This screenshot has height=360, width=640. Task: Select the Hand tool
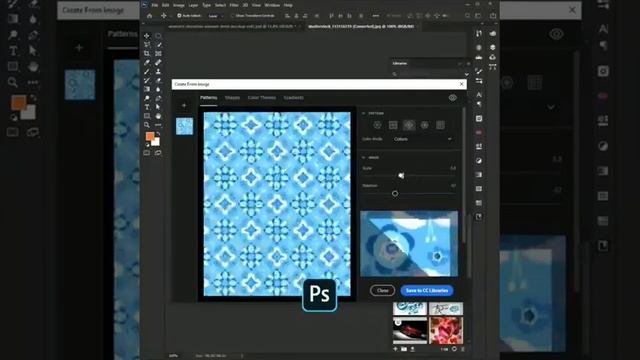pyautogui.click(x=158, y=116)
